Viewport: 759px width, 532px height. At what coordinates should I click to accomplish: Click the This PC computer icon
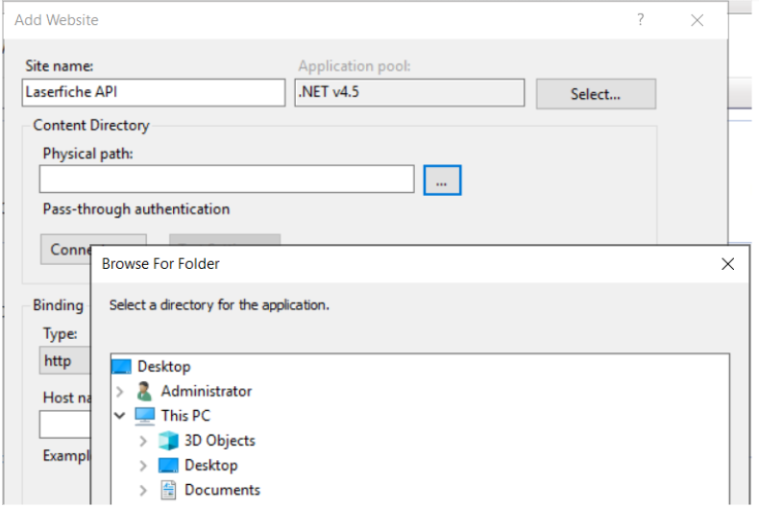144,416
